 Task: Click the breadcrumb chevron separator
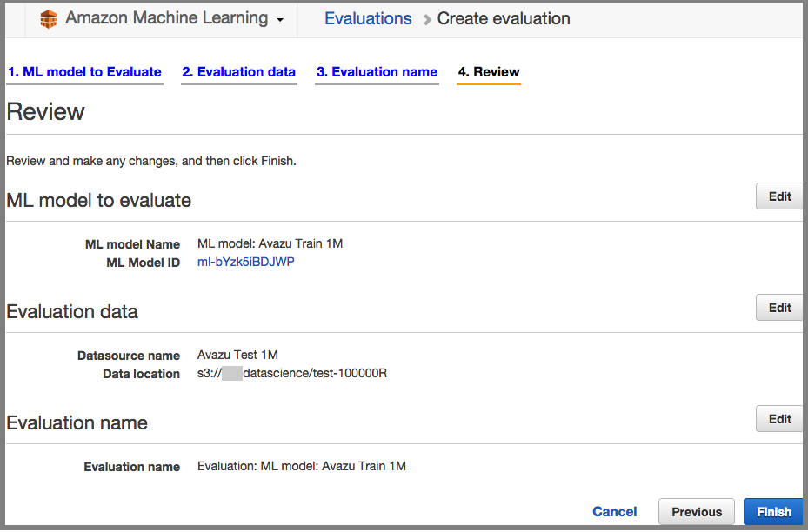pos(427,20)
